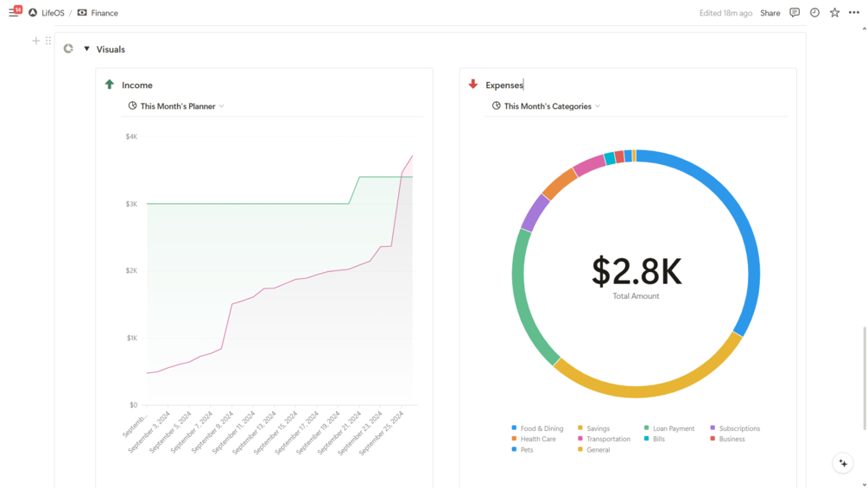
Task: Click the September 3, 2024 axis label
Action: point(149,432)
